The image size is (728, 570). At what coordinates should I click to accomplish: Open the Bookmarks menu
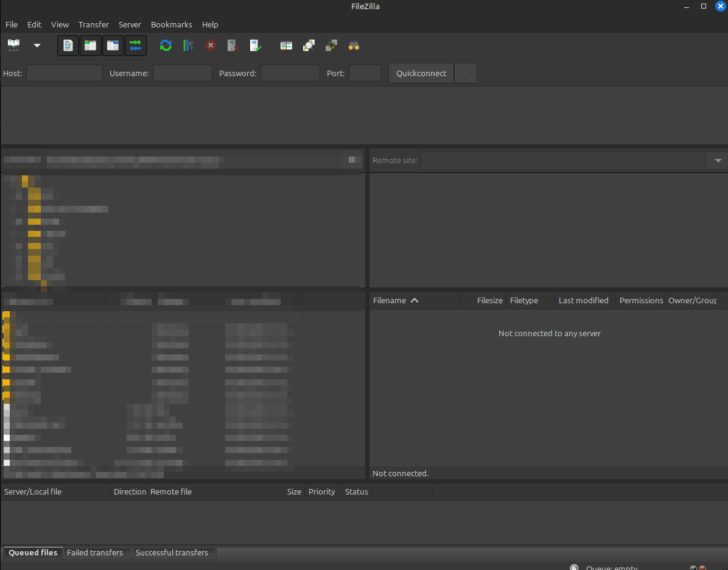click(171, 24)
